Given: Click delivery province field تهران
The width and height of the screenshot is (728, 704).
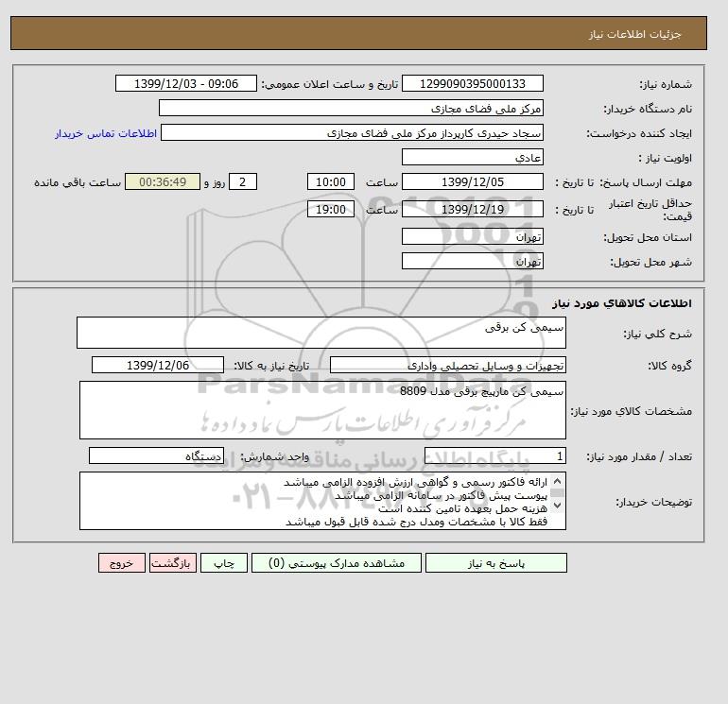Looking at the screenshot, I should [472, 236].
